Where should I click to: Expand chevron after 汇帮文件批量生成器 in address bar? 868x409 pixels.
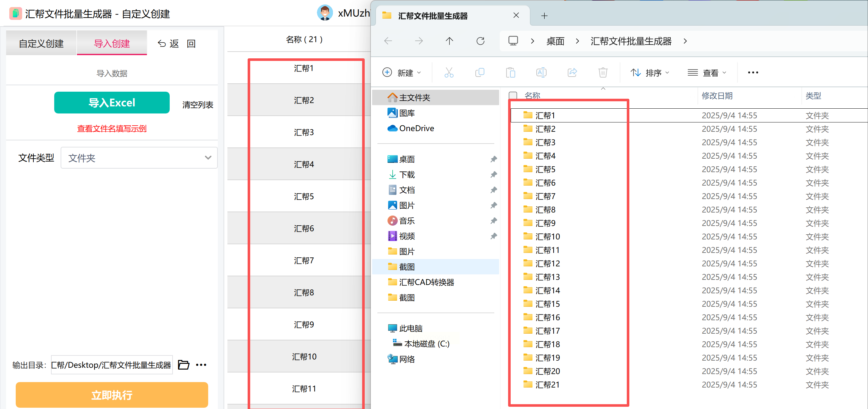[x=685, y=41]
